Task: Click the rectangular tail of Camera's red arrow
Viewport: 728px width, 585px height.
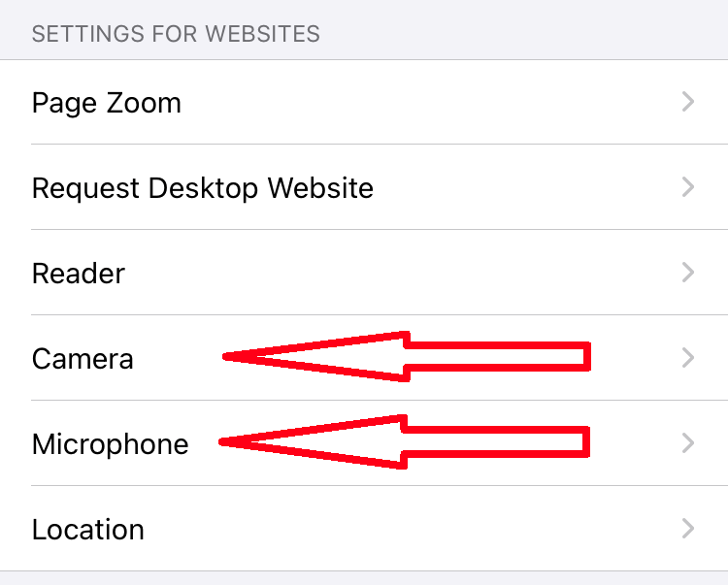Action: 495,355
